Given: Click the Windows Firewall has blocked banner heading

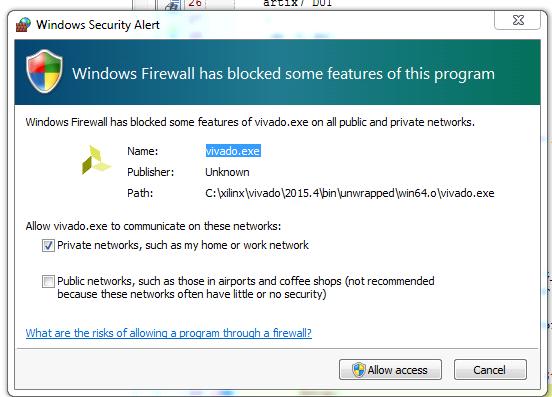Looking at the screenshot, I should pyautogui.click(x=283, y=74).
